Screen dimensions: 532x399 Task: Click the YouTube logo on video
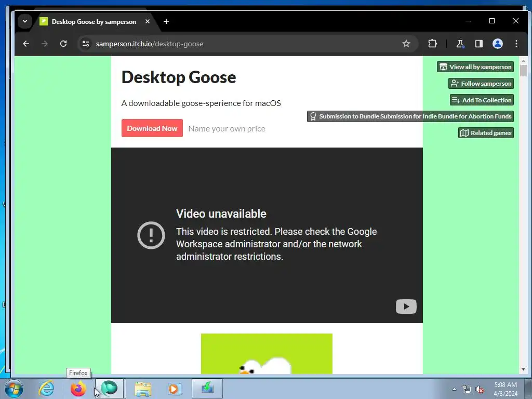coord(406,307)
